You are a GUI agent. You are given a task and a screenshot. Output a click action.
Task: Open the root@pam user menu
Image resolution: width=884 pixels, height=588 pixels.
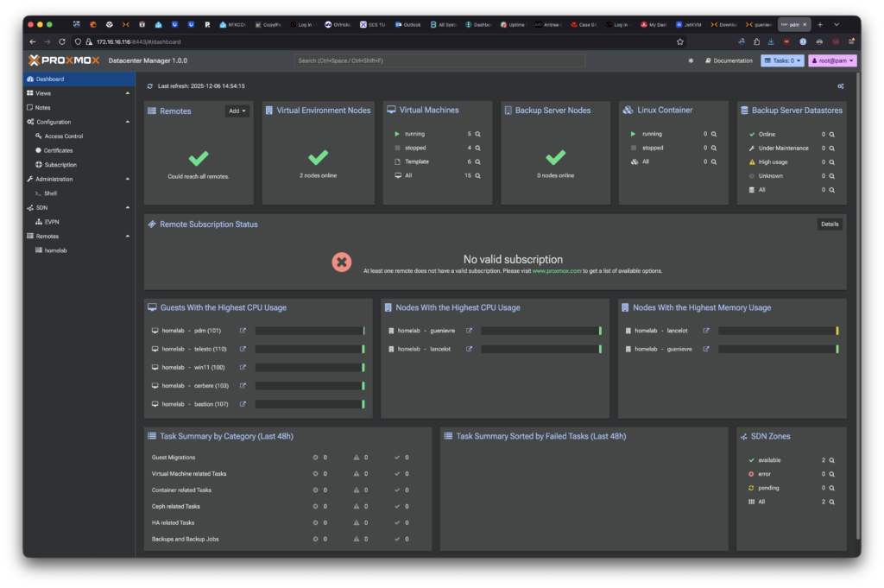click(832, 61)
